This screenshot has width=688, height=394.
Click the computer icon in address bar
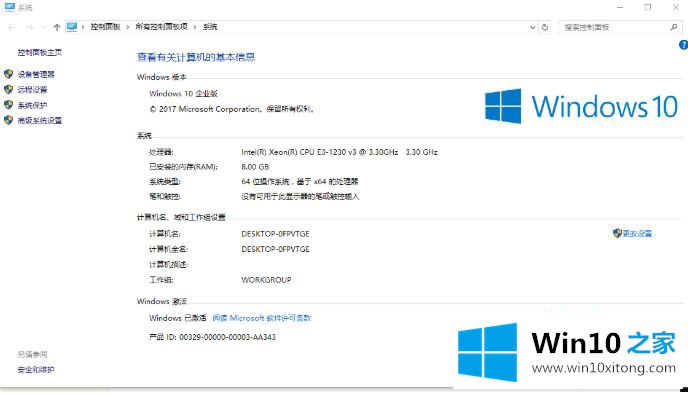click(x=72, y=27)
